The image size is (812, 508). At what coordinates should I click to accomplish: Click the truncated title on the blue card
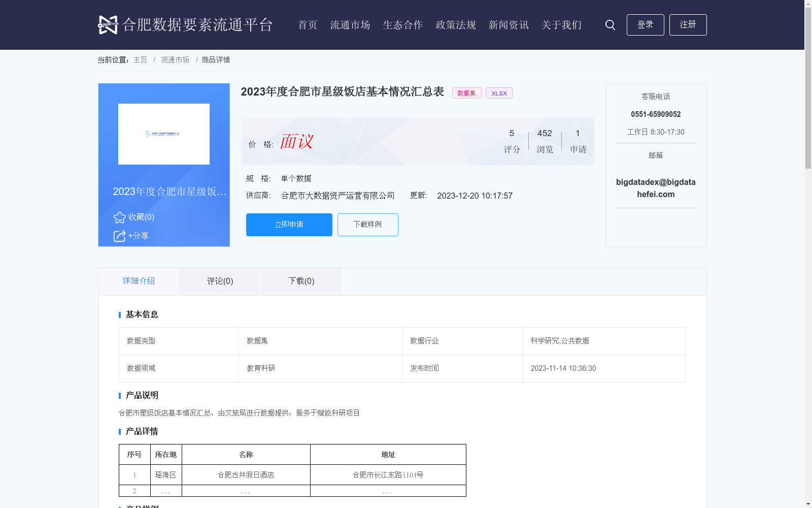[170, 192]
